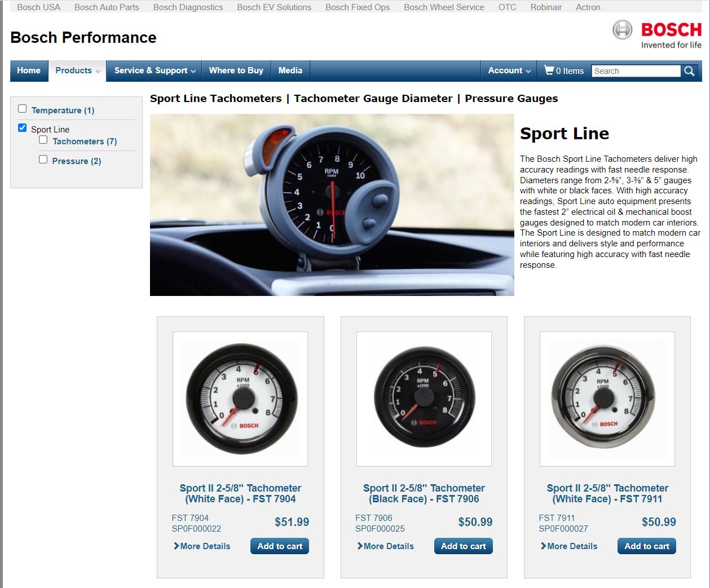Expand the Products dropdown menu
The width and height of the screenshot is (710, 588).
point(77,71)
